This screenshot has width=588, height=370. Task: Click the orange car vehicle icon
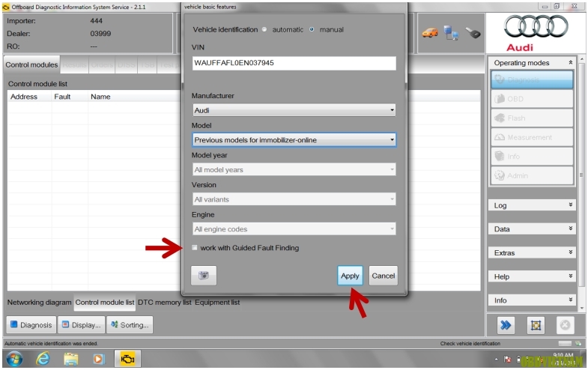430,33
